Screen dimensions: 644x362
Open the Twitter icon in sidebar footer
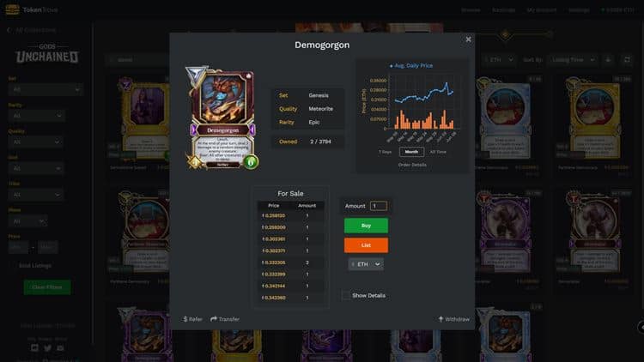click(47, 348)
